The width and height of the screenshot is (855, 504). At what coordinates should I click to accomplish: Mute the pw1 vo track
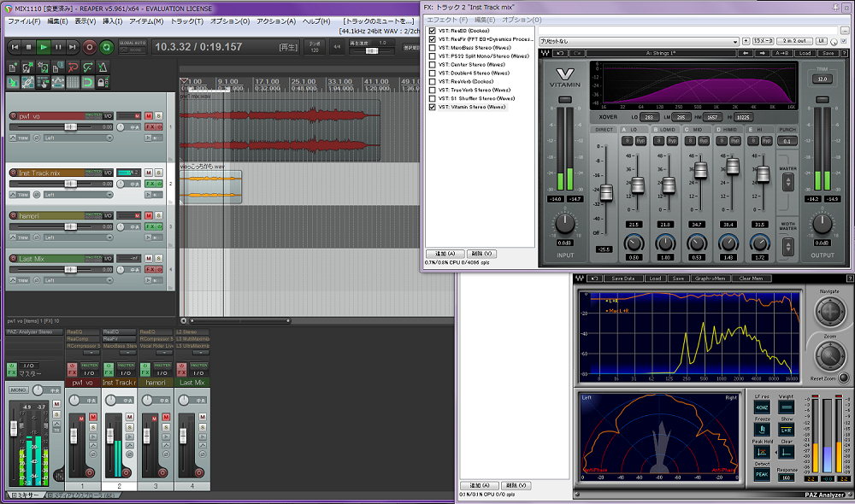[148, 115]
